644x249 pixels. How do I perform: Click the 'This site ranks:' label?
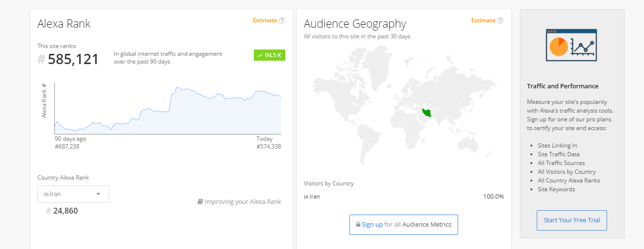pos(57,46)
